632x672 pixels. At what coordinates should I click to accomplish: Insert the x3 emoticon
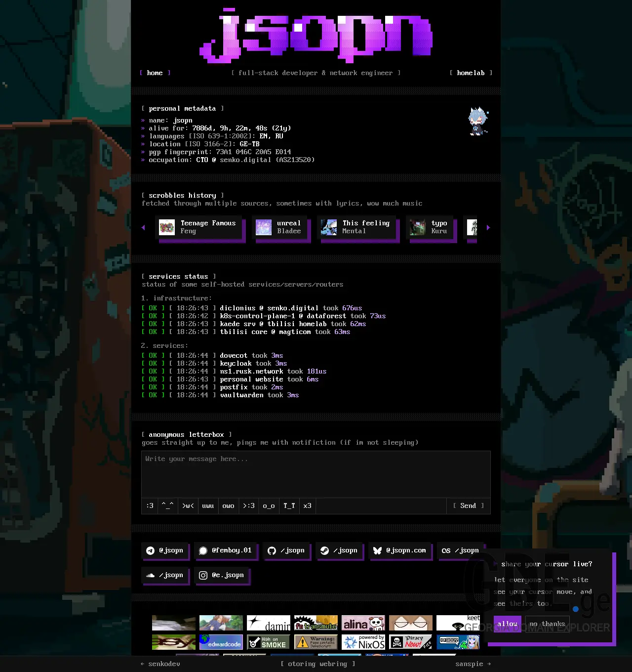(x=308, y=506)
